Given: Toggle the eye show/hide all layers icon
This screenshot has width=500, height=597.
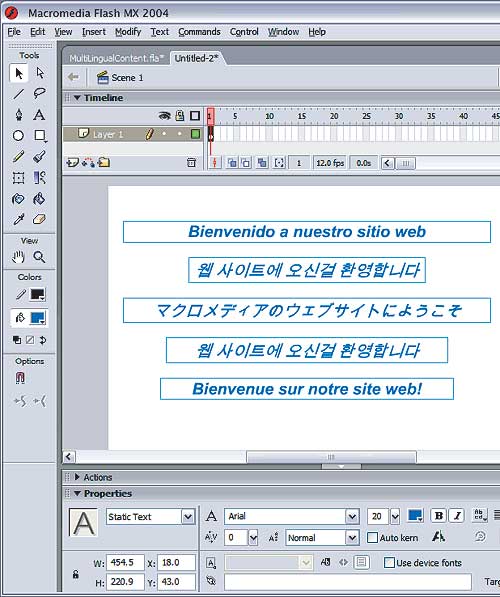Looking at the screenshot, I should click(x=165, y=116).
